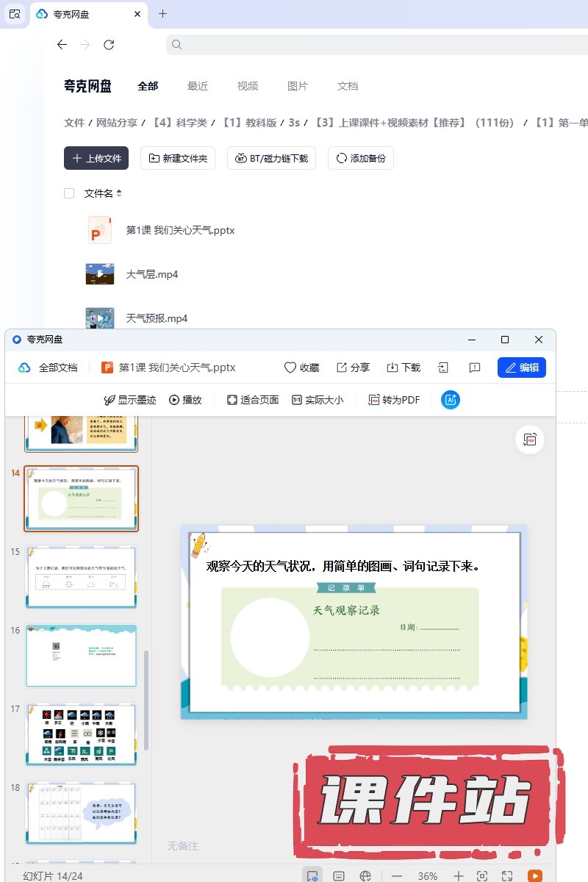Viewport: 588px width, 882px height.
Task: Tick the select-all checkbox beside 文件名
Action: (x=69, y=193)
